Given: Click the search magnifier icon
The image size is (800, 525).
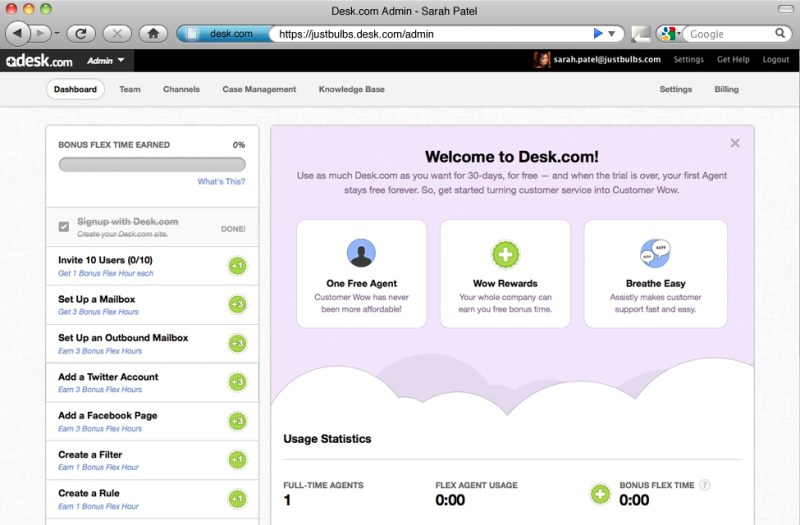Looking at the screenshot, I should pos(780,33).
